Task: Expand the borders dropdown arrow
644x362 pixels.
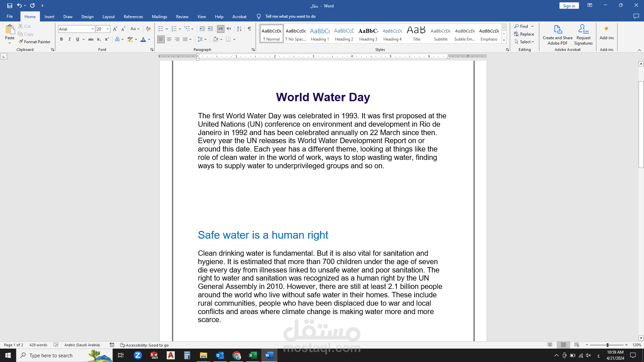Action: point(234,40)
